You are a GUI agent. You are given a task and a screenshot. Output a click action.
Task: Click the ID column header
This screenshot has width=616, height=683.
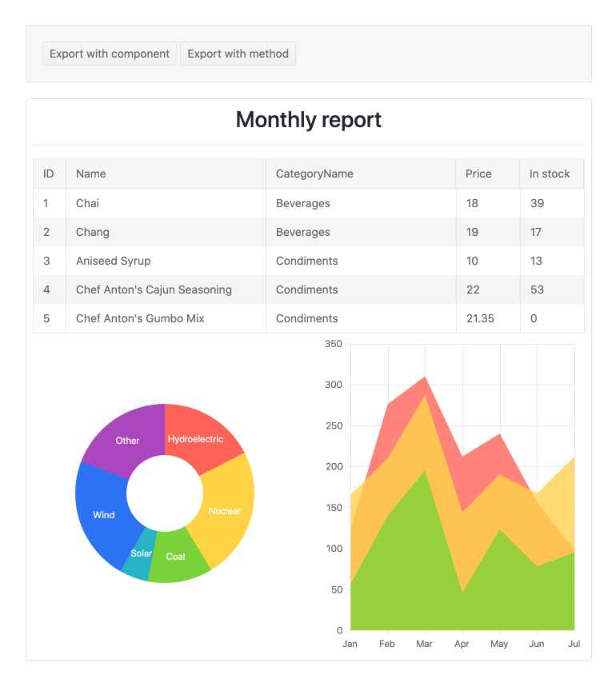tap(49, 174)
